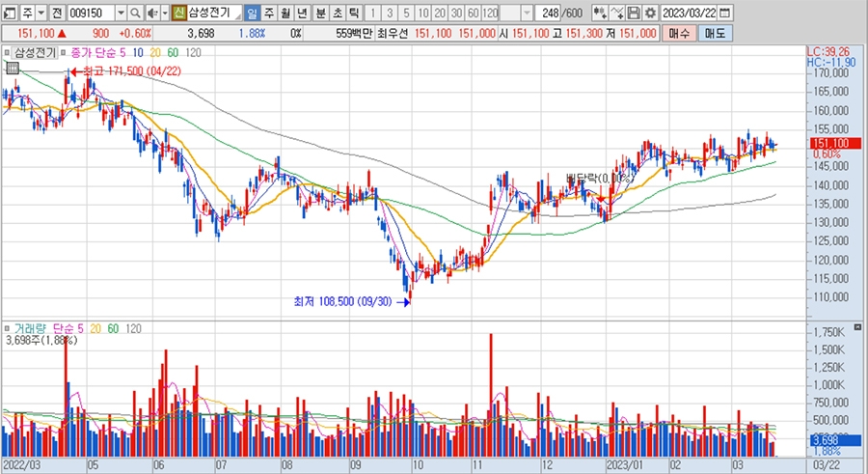The width and height of the screenshot is (868, 474).
Task: Click the grid table icon under the legend
Action: point(13,69)
